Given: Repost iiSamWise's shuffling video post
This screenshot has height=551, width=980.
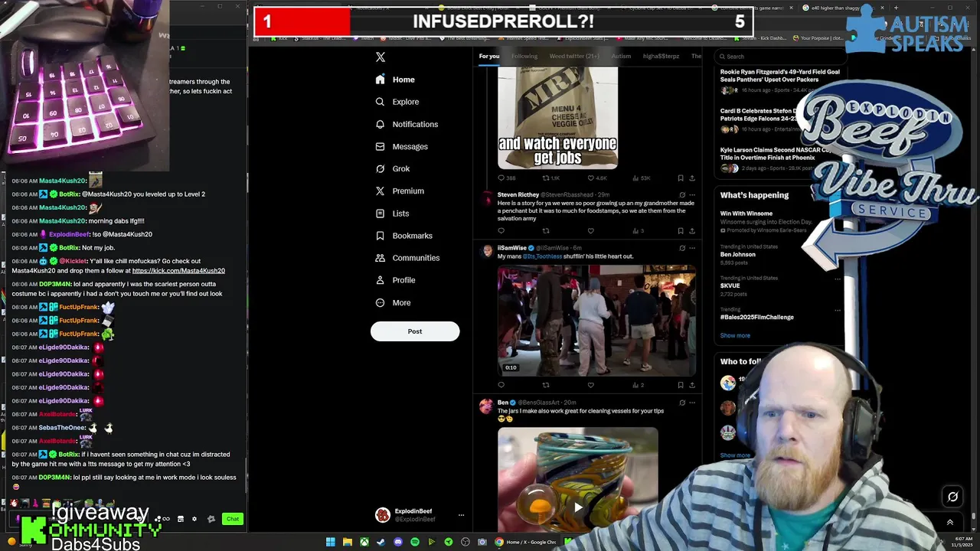Looking at the screenshot, I should point(546,385).
